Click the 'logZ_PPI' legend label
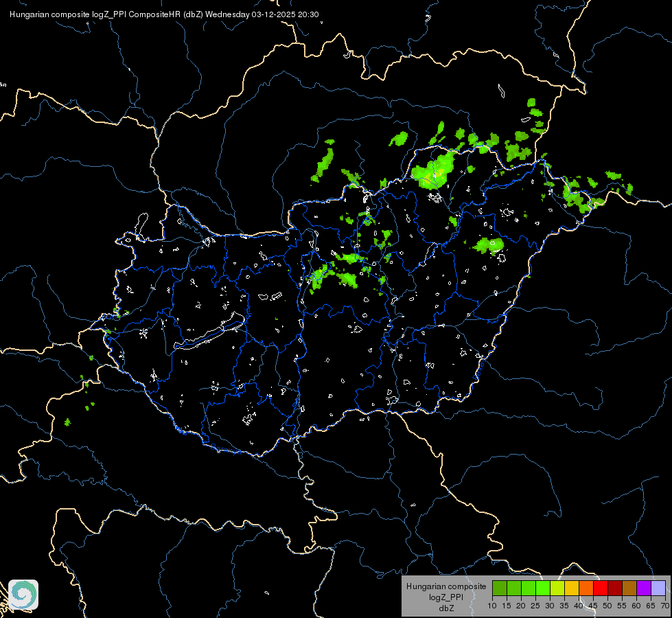Viewport: 672px width, 618px height. 446,597
